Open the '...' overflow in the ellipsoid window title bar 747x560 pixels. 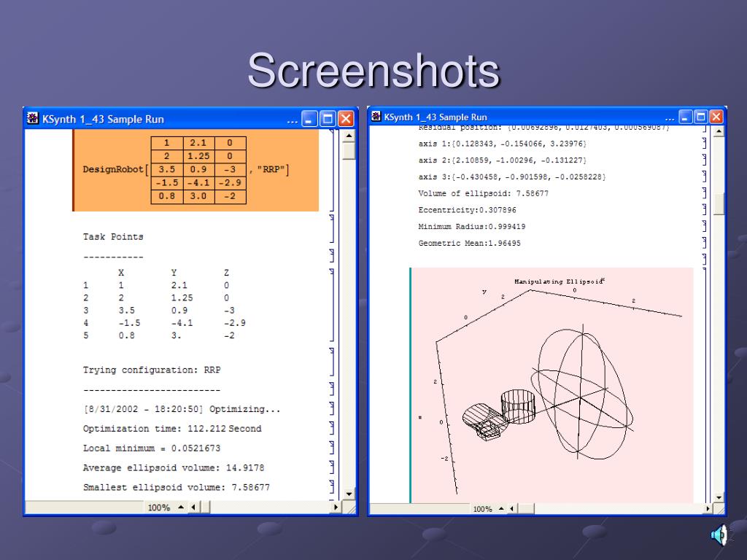click(x=670, y=119)
